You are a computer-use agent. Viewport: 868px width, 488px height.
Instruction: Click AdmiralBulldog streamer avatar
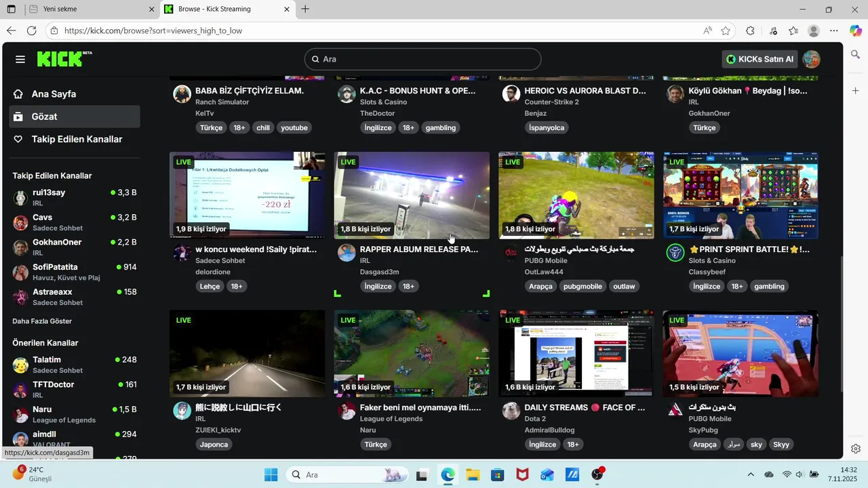[x=511, y=411]
